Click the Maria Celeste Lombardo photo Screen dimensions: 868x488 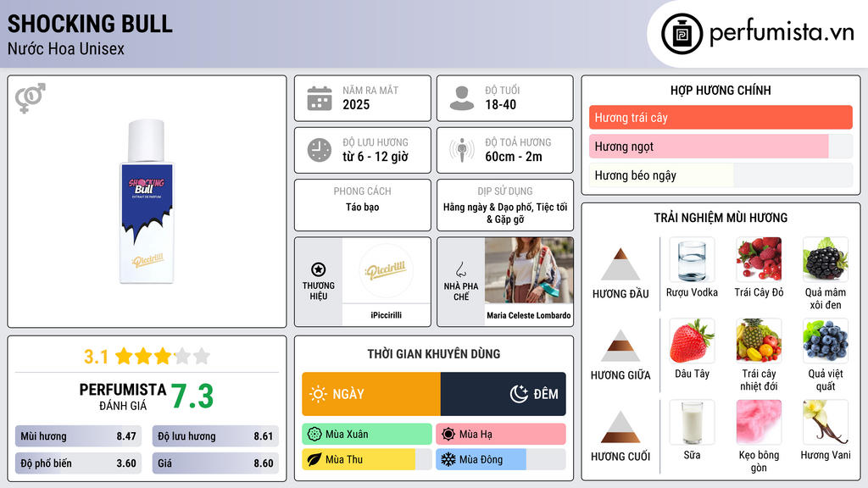pos(529,270)
